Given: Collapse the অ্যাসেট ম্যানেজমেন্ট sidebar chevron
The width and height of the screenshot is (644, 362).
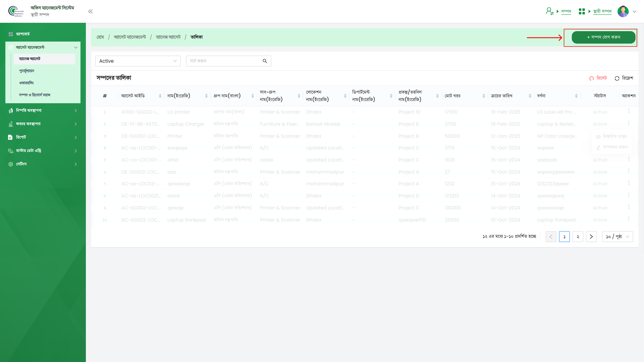Looking at the screenshot, I should [x=75, y=47].
